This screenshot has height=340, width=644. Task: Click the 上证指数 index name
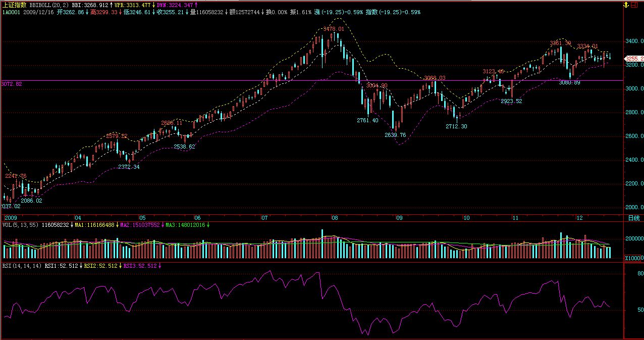click(14, 5)
